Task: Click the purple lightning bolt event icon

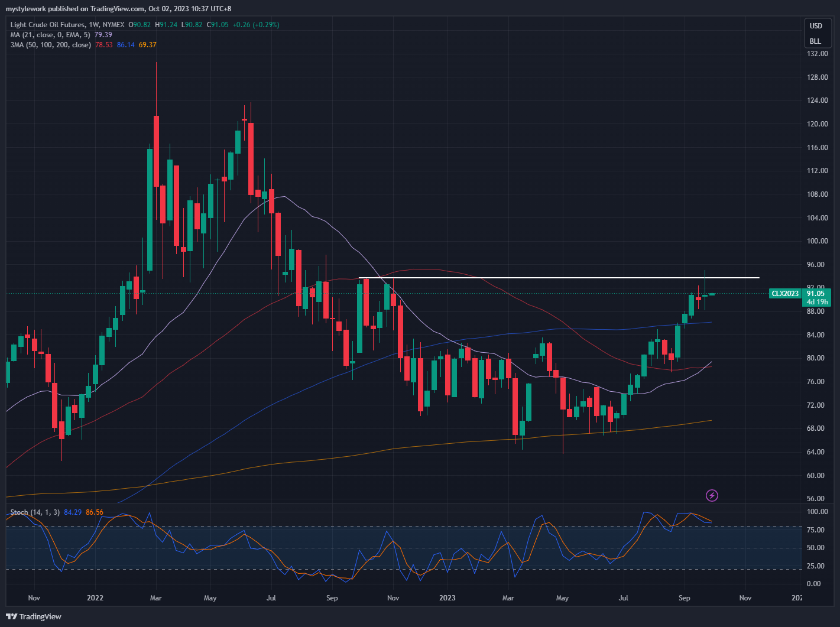Action: pyautogui.click(x=712, y=495)
